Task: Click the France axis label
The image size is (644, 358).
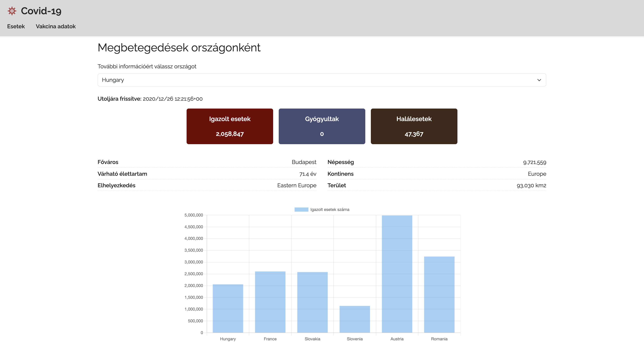Action: pos(270,339)
